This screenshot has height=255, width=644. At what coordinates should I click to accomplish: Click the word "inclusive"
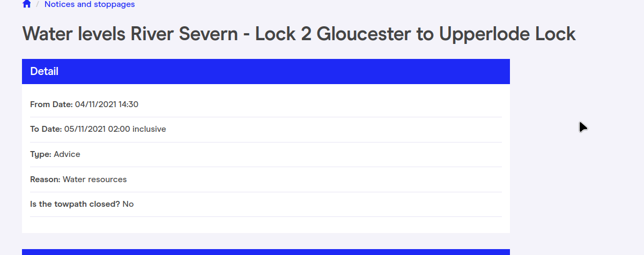[x=149, y=129]
